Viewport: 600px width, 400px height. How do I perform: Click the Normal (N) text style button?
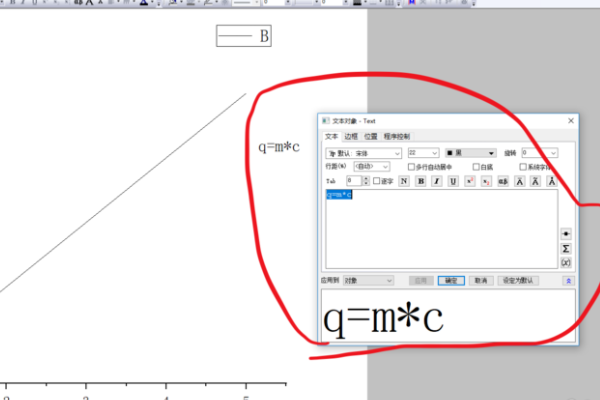tap(403, 181)
